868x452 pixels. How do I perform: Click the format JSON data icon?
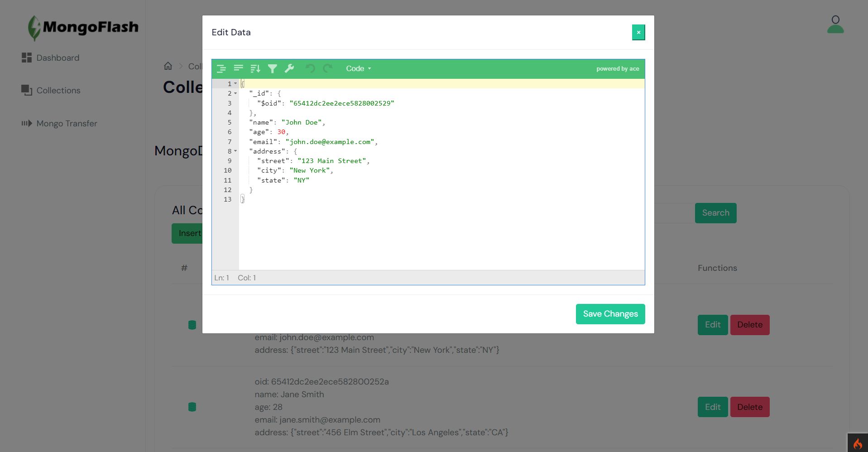tap(221, 69)
